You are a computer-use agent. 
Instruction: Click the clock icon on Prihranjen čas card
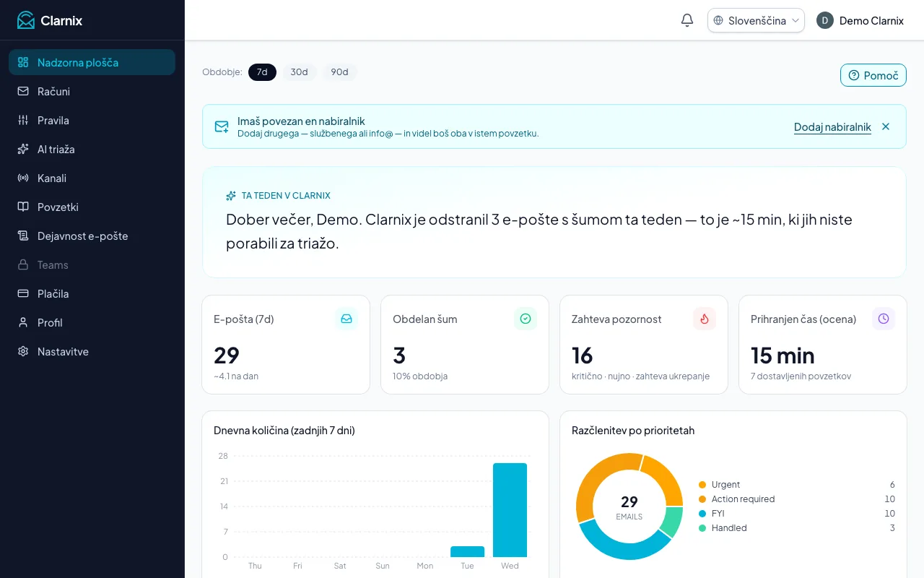pyautogui.click(x=884, y=319)
